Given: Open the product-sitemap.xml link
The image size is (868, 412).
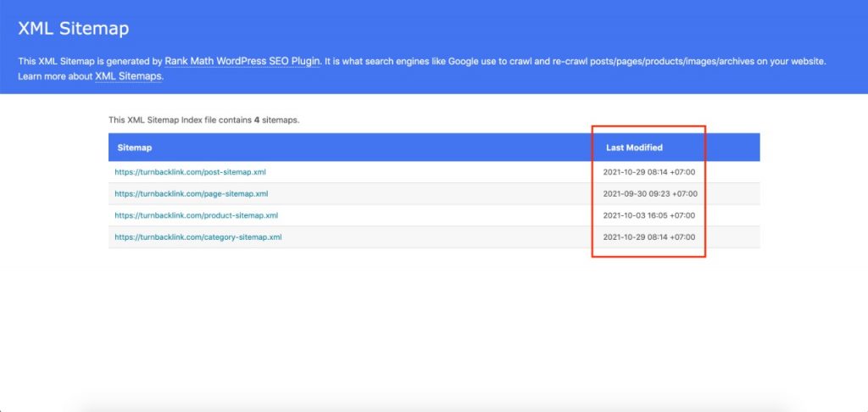Looking at the screenshot, I should coord(196,215).
